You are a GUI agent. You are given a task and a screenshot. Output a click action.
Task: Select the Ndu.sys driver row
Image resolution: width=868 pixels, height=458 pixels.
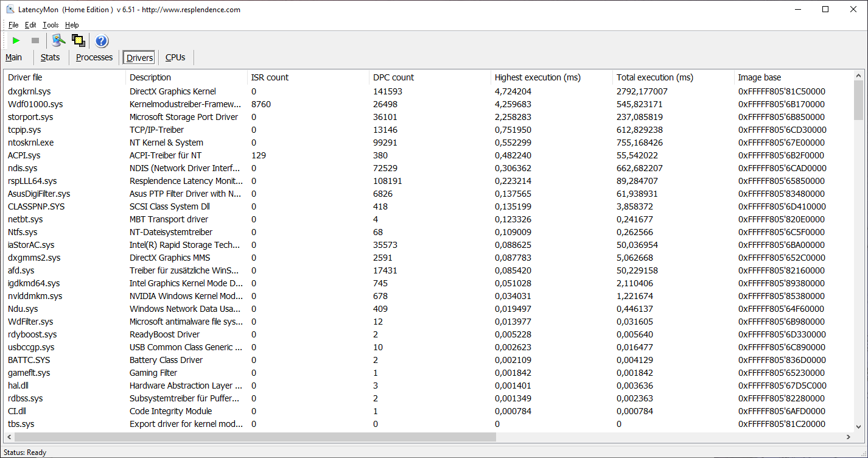tap(429, 309)
